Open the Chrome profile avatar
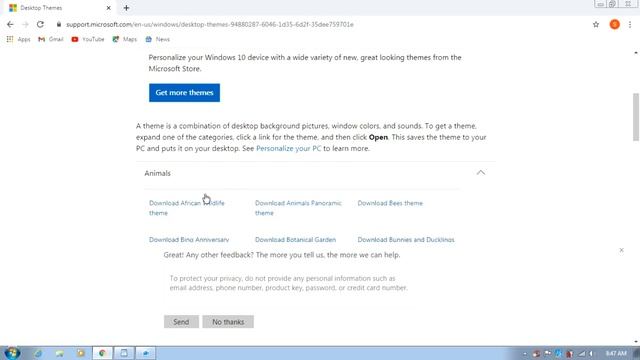 (614, 24)
